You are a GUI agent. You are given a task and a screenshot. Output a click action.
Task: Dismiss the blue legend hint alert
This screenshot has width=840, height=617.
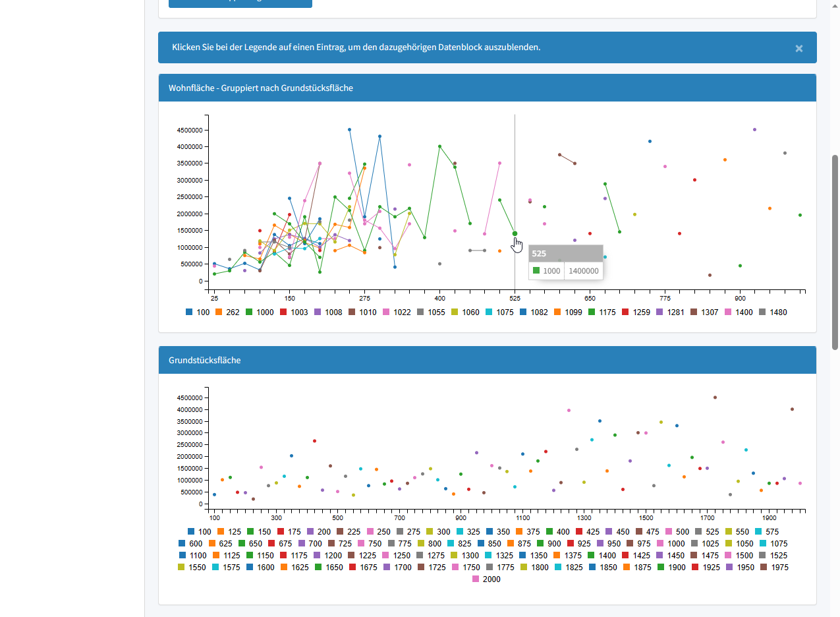pos(798,48)
